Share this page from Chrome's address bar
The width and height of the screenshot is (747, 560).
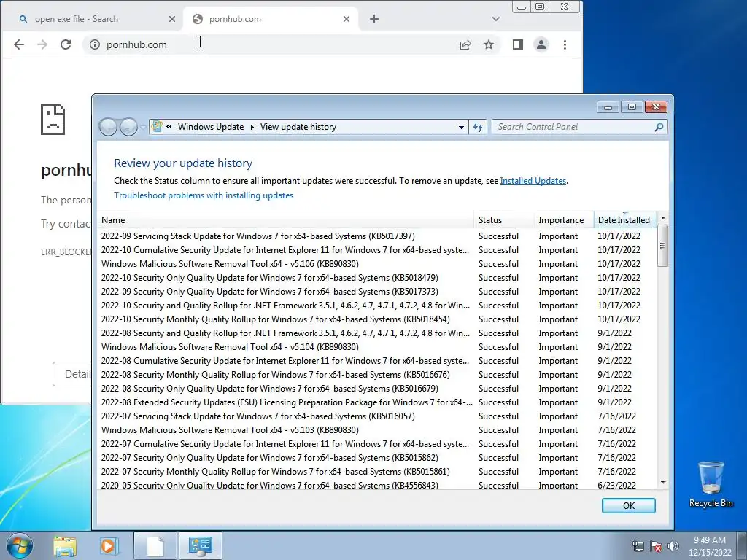(x=465, y=44)
